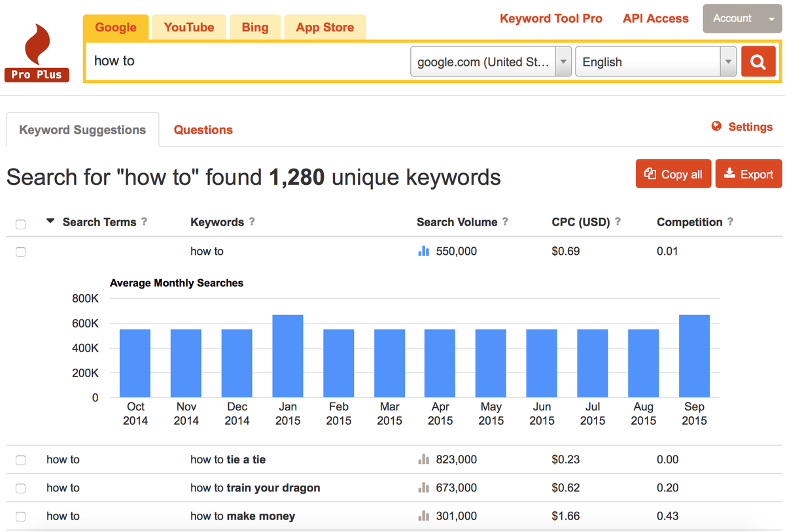Toggle the select-all checkbox in header
The height and width of the screenshot is (532, 785).
20,224
